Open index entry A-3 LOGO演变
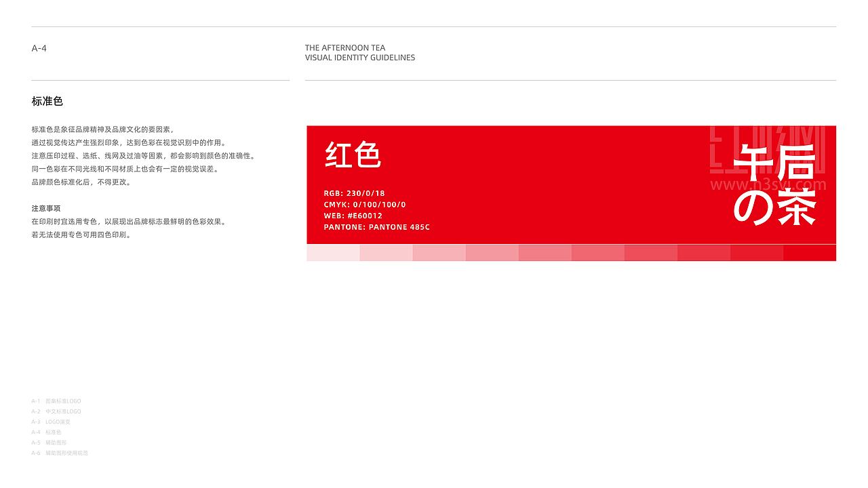 (51, 422)
